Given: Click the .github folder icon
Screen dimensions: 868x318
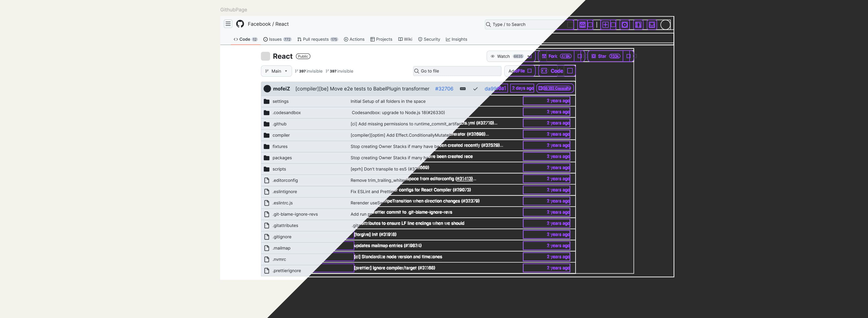Looking at the screenshot, I should 267,124.
